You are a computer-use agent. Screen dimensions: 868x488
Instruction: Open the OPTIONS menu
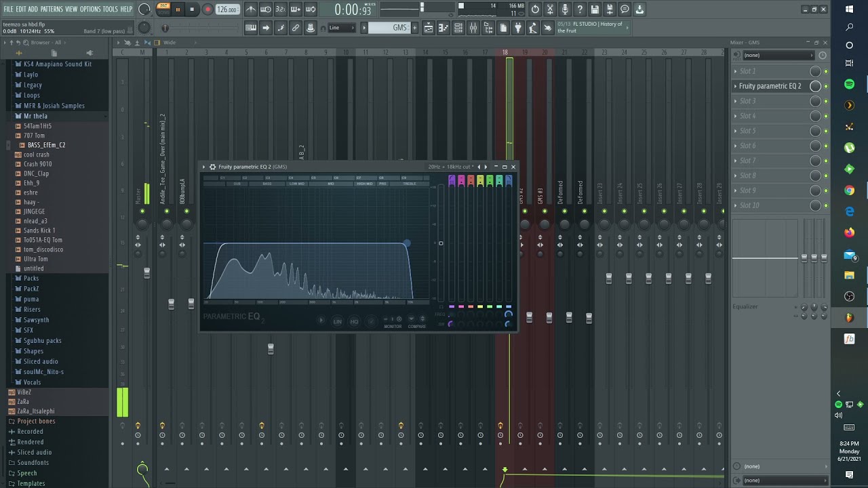(x=90, y=9)
